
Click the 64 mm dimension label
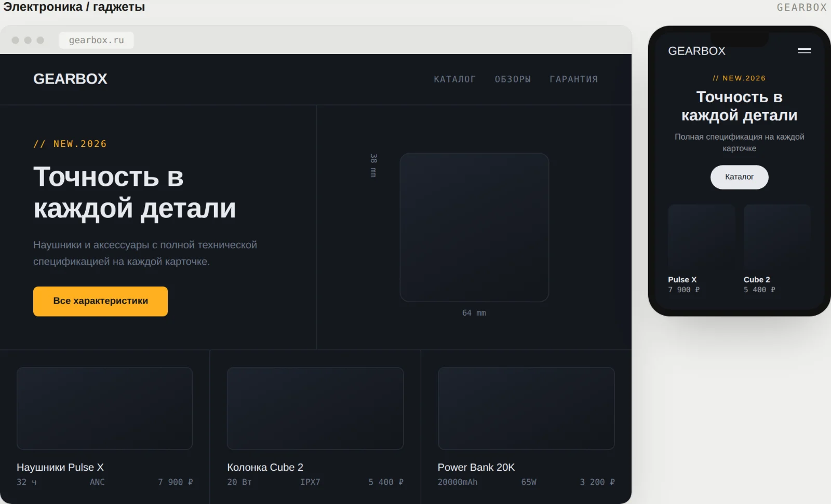pos(474,313)
